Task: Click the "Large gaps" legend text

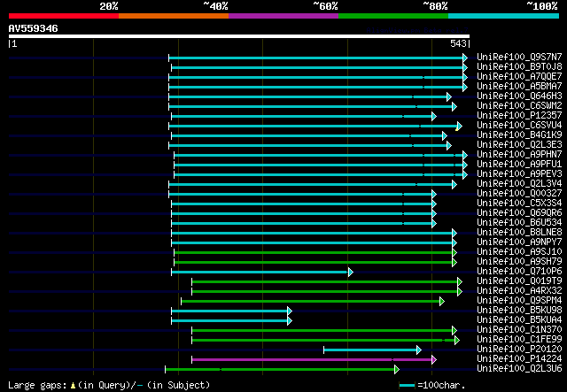Action: click(x=37, y=385)
